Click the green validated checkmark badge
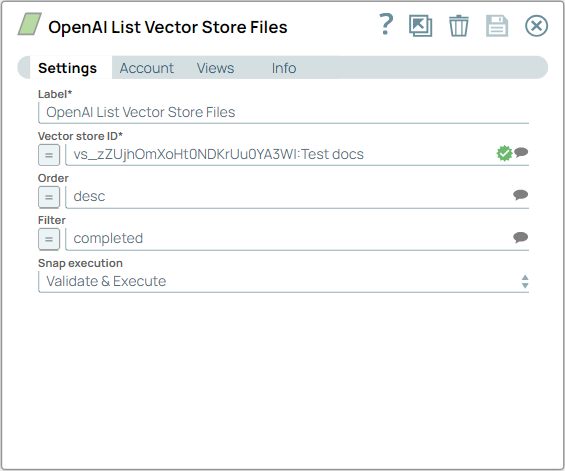This screenshot has width=565, height=471. (x=504, y=153)
